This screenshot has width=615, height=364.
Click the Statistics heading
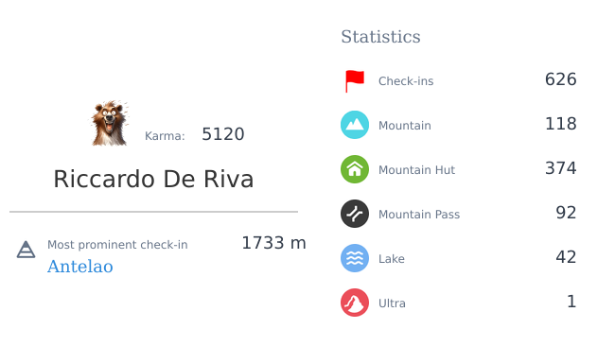(x=380, y=37)
